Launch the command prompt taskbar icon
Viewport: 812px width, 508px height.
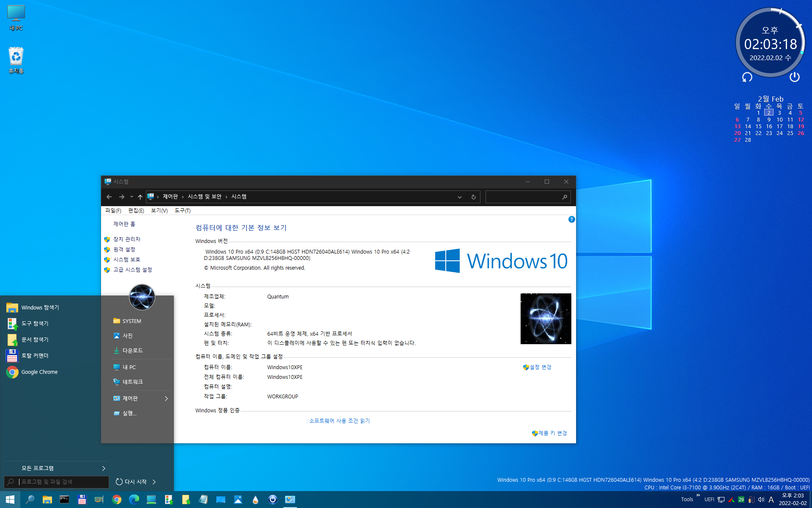[64, 500]
